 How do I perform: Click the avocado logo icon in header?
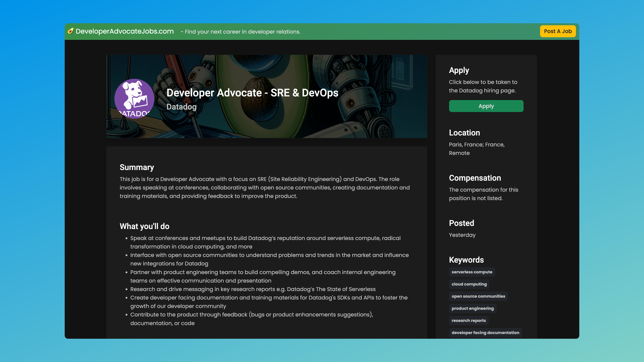pos(71,31)
